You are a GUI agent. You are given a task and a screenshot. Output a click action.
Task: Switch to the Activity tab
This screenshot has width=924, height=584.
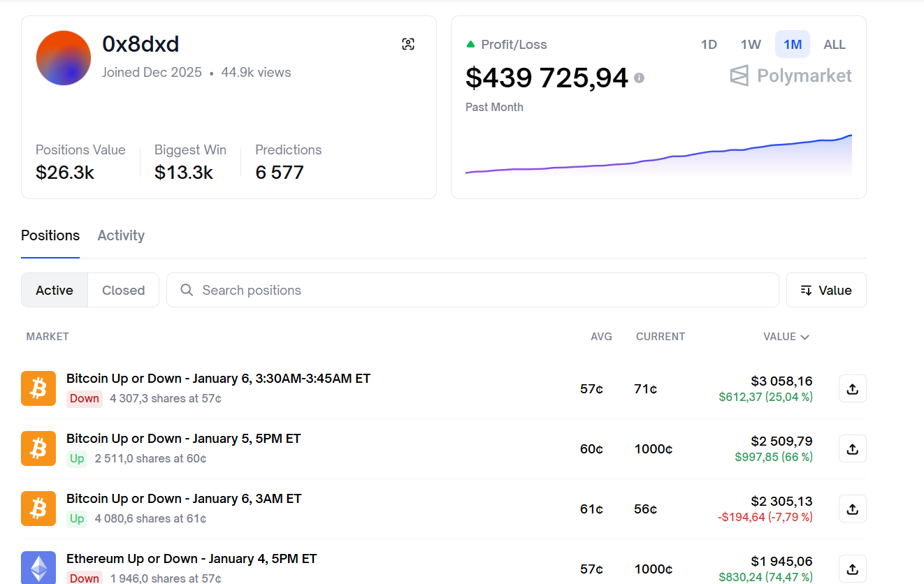121,235
